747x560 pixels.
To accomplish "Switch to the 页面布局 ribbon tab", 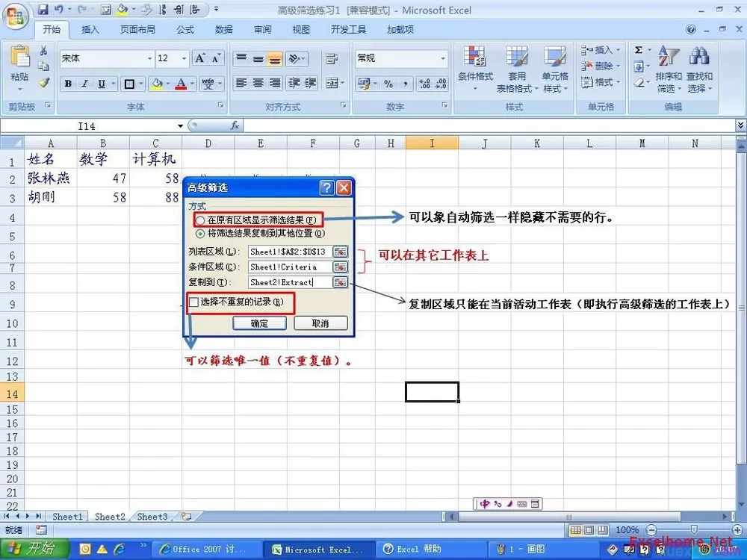I will 137,30.
